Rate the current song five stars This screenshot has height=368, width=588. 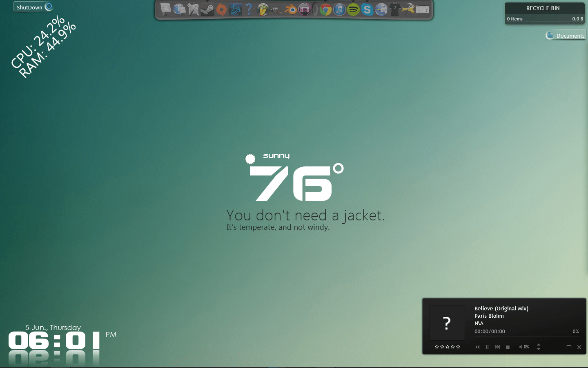[x=458, y=347]
